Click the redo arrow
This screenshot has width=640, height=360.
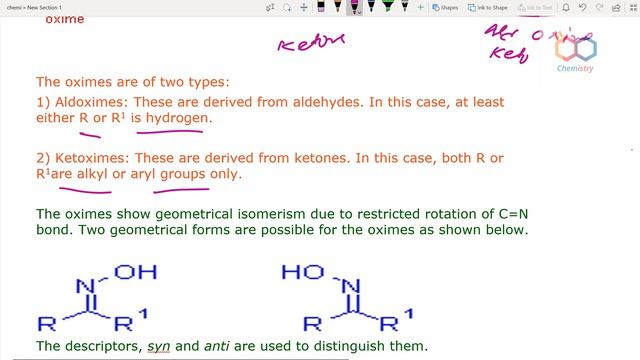[x=599, y=7]
